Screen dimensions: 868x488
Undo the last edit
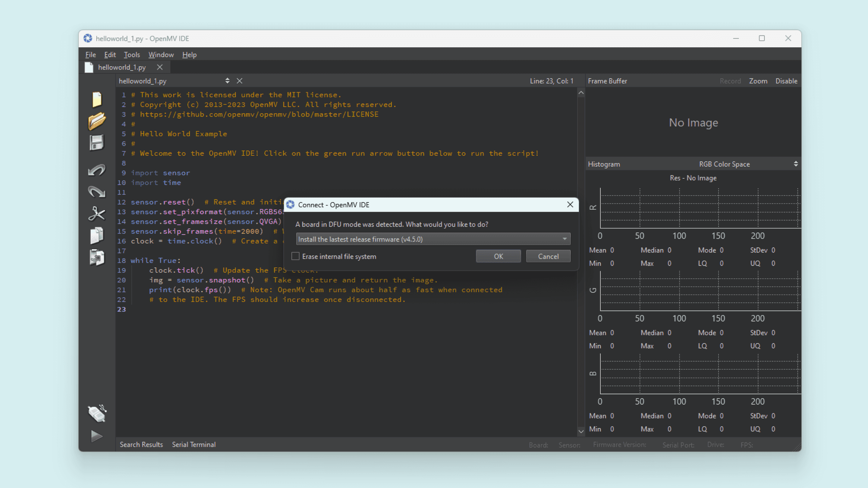(x=97, y=170)
